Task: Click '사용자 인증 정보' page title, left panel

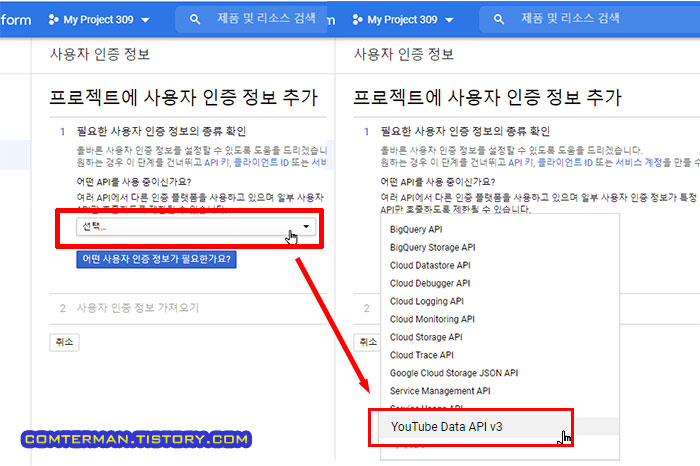Action: point(100,54)
